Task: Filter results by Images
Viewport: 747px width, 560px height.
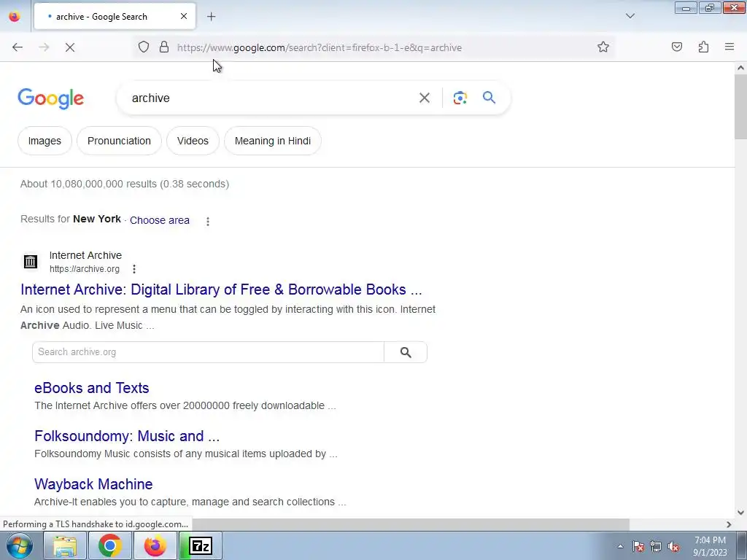Action: pos(44,141)
